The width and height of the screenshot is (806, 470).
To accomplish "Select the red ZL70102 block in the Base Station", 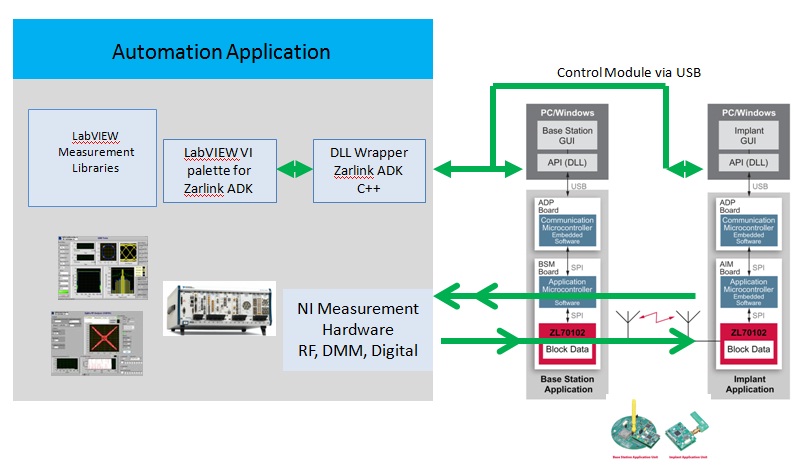I will [567, 333].
